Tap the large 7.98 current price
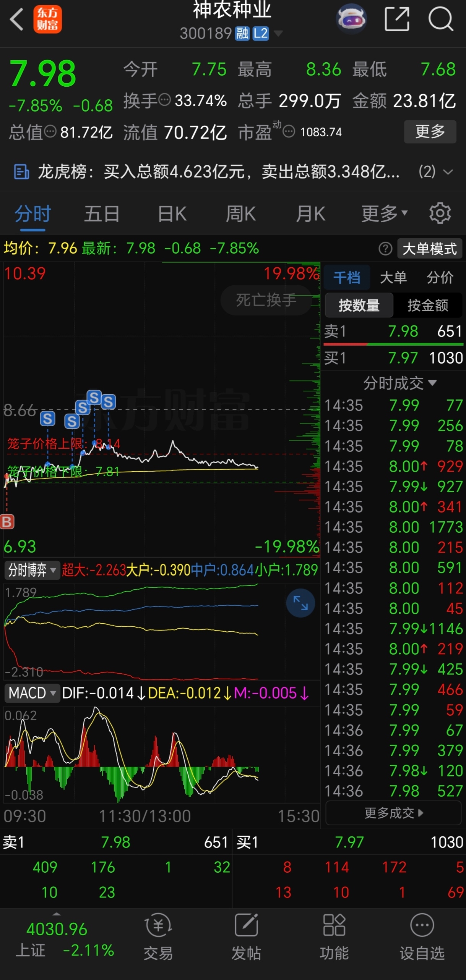 pyautogui.click(x=43, y=73)
